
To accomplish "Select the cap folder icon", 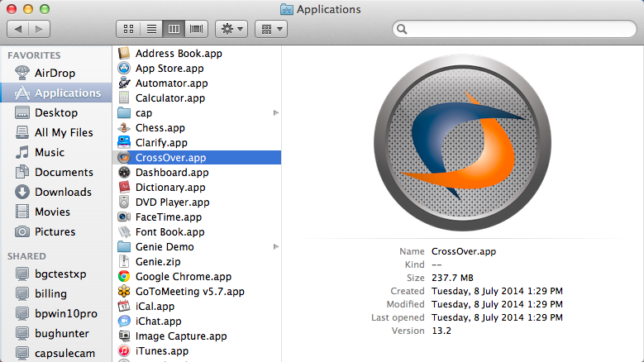I will click(124, 113).
